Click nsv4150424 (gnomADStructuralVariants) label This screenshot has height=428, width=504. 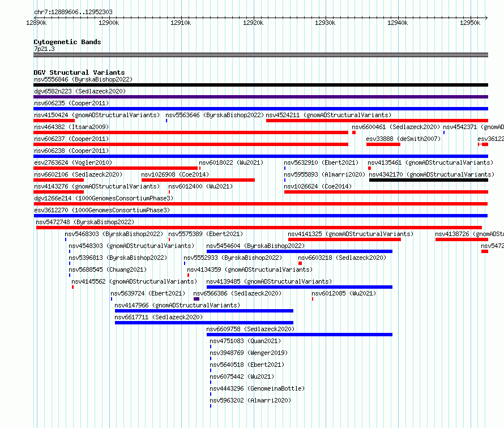97,115
